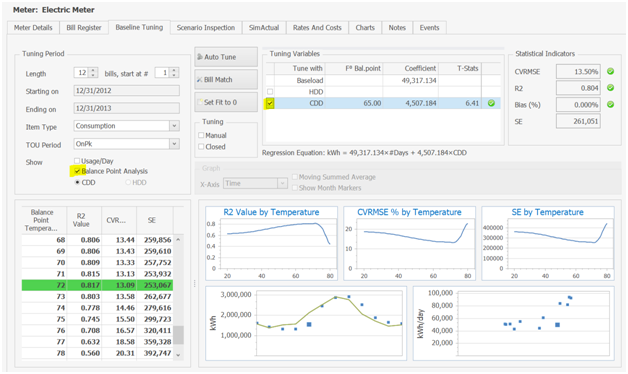Screen dimensions: 628x374
Task: Click the CDD balance point 65.00 cell
Action: 353,103
